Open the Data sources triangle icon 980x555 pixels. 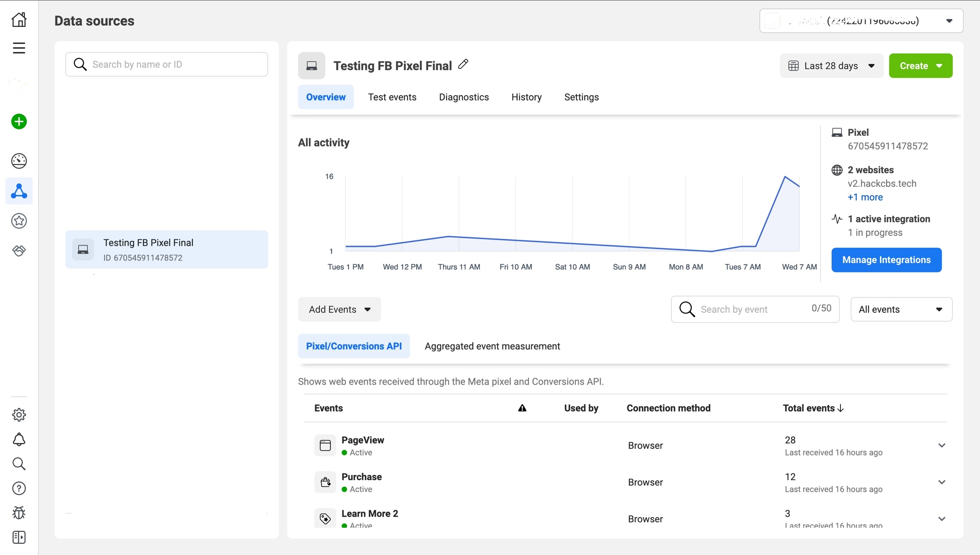click(19, 191)
